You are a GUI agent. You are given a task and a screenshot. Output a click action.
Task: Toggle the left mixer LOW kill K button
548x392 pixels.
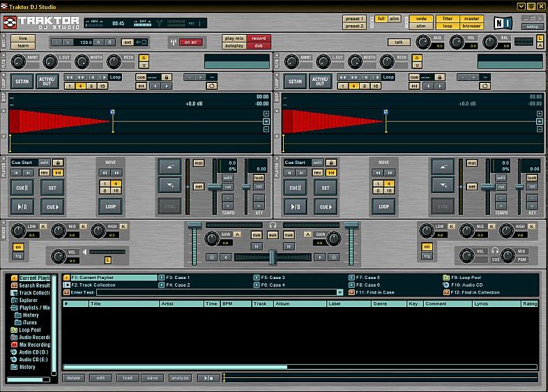(x=43, y=226)
